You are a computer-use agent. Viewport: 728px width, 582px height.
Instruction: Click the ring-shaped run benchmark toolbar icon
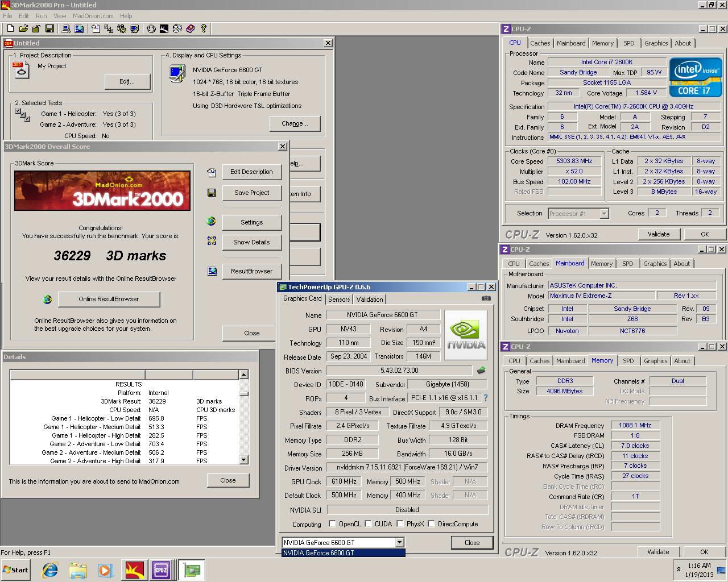tap(151, 28)
